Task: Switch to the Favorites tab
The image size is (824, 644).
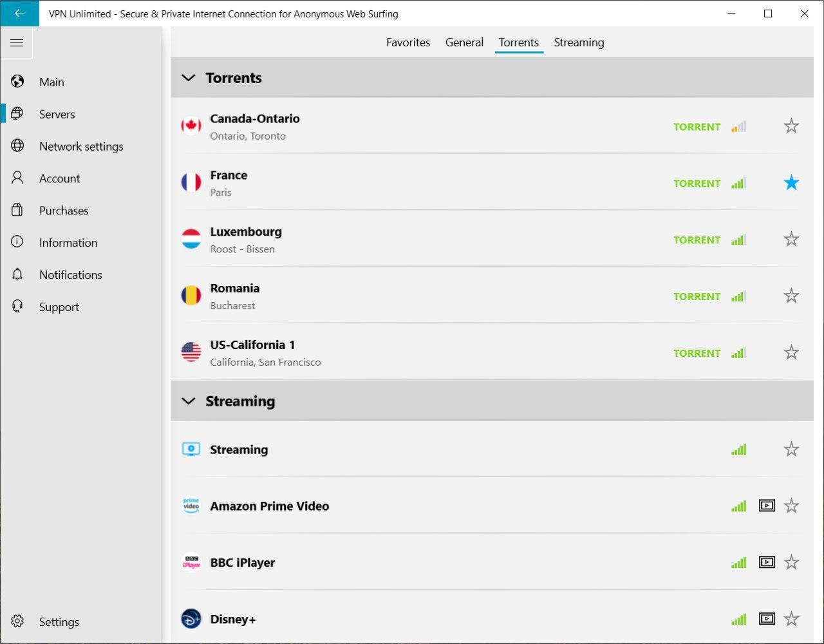Action: click(x=408, y=43)
